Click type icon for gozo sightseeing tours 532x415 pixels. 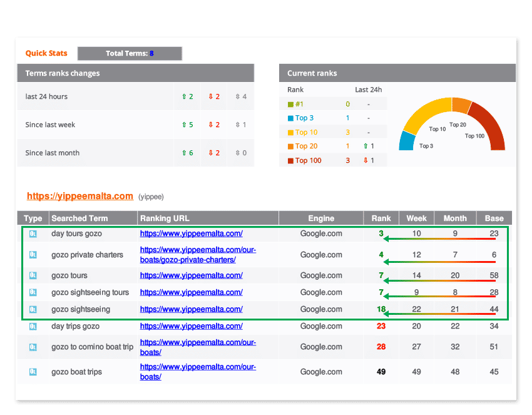click(33, 292)
